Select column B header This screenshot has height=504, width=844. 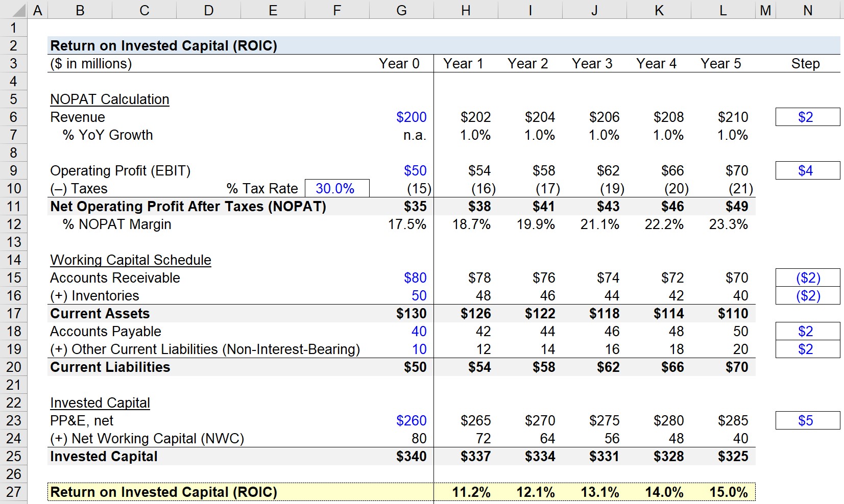pos(80,10)
